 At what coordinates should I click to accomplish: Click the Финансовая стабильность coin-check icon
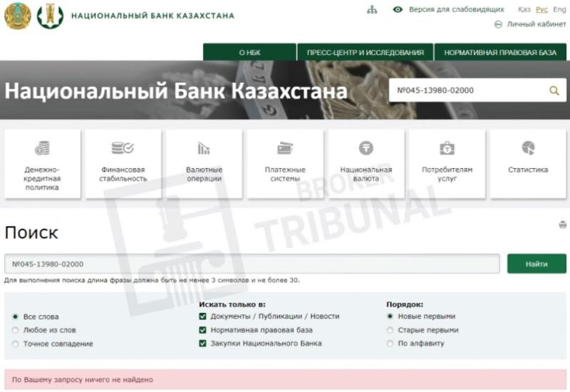pos(123,148)
